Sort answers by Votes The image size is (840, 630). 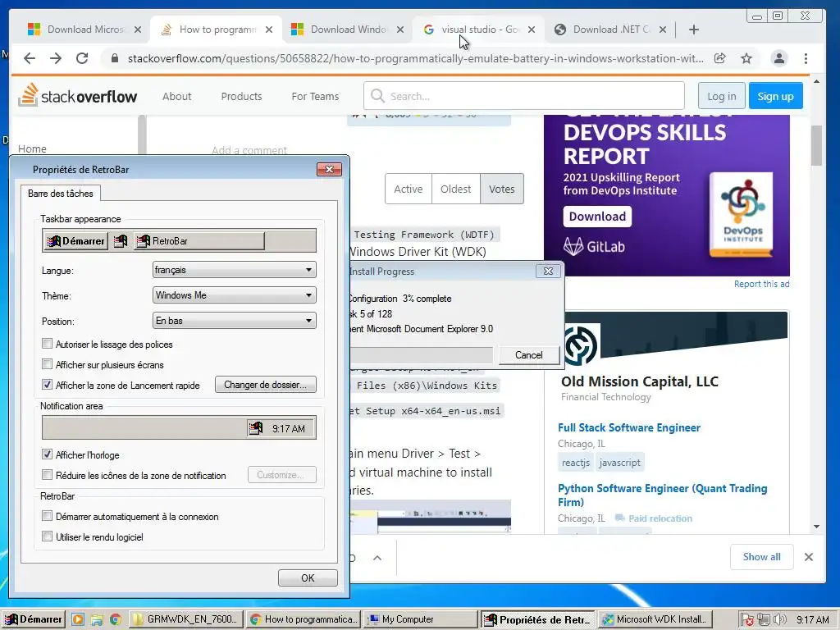(502, 189)
